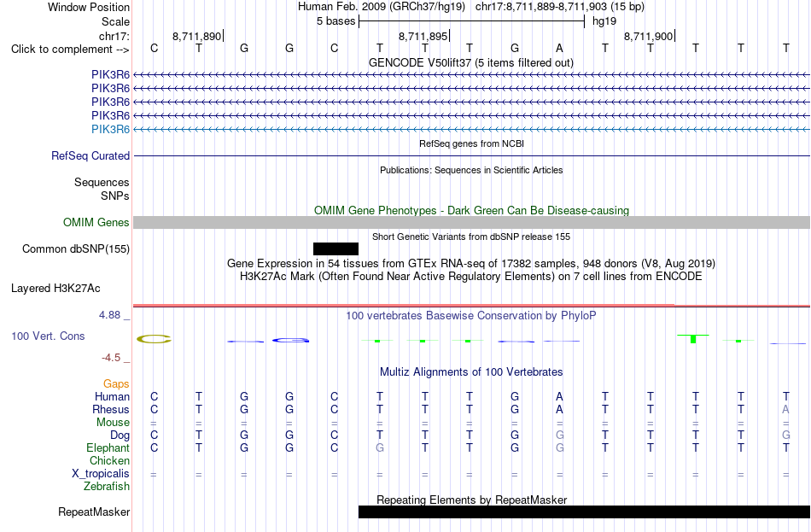Click position marker 8,711,895
Image resolution: width=811 pixels, height=532 pixels.
pos(423,36)
